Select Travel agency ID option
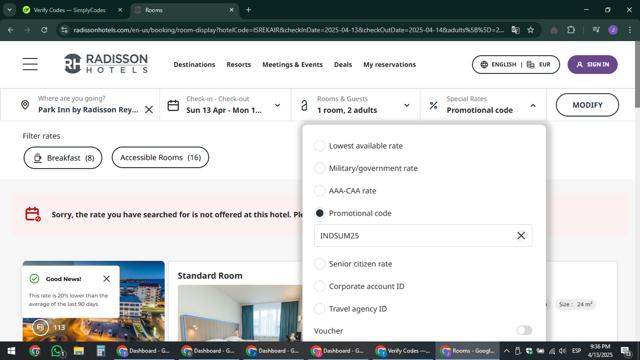 tap(320, 309)
